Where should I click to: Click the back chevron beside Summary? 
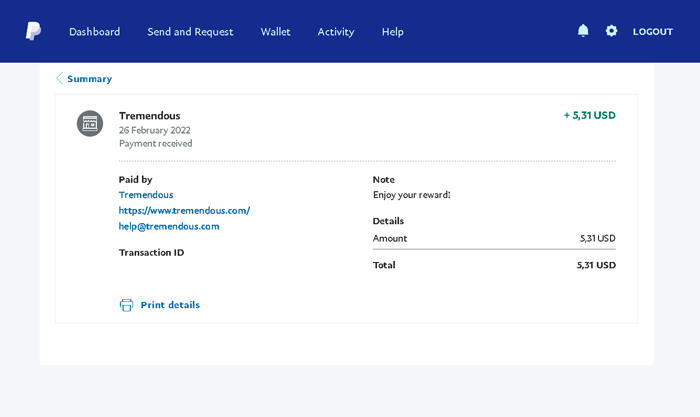(x=59, y=79)
